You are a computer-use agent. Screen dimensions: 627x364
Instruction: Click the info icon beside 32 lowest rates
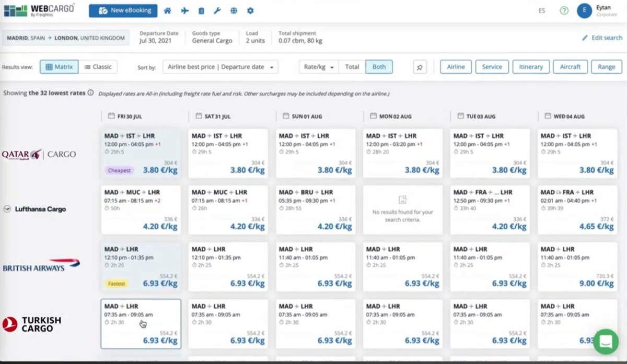pyautogui.click(x=90, y=93)
